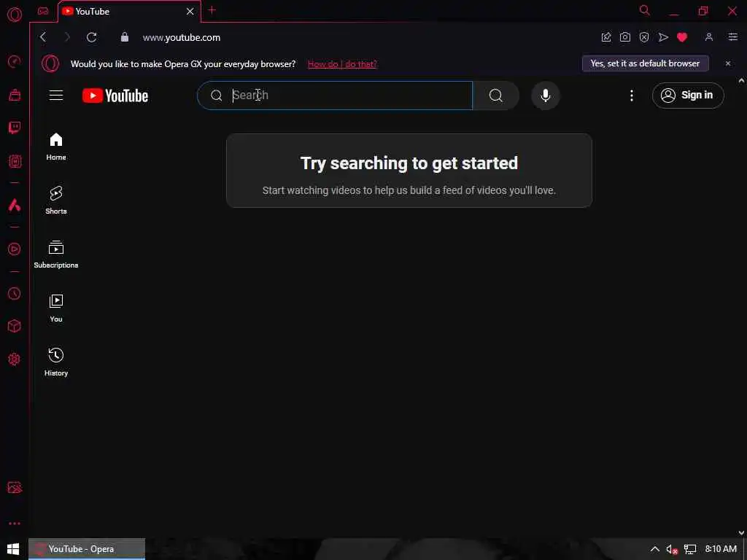This screenshot has height=560, width=747.
Task: Dismiss the default browser prompt bar
Action: [x=728, y=63]
